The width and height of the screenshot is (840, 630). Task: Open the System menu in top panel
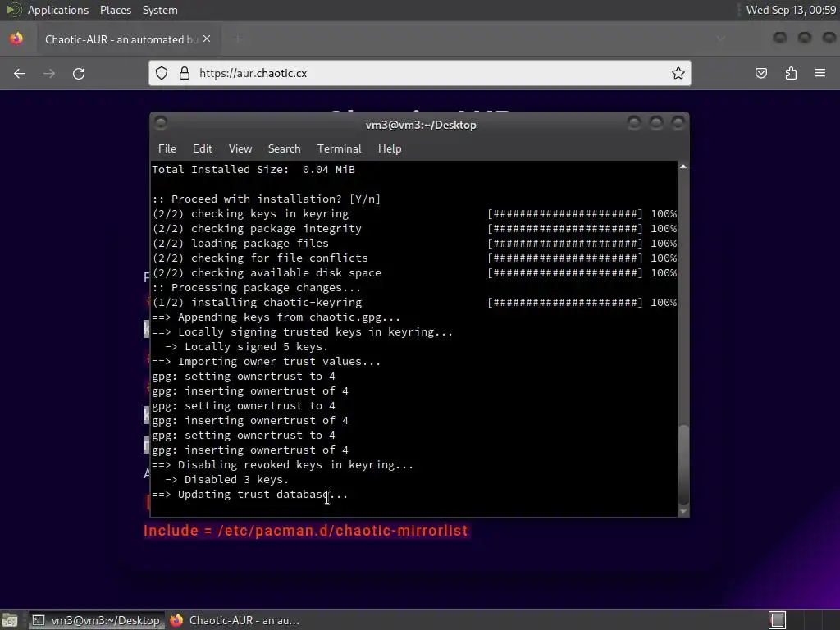(160, 10)
